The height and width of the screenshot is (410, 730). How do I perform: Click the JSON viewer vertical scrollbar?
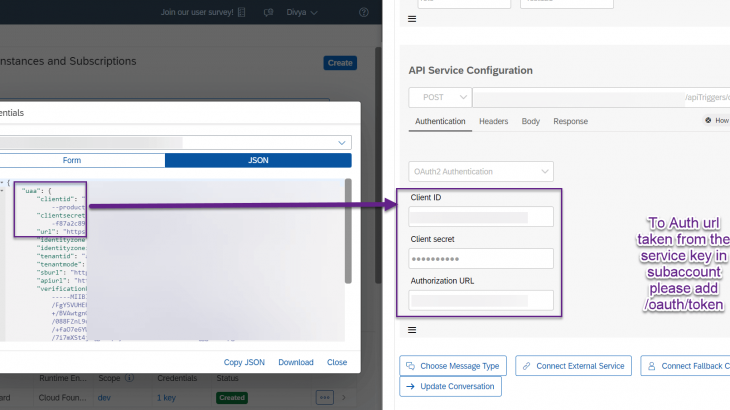(348, 231)
